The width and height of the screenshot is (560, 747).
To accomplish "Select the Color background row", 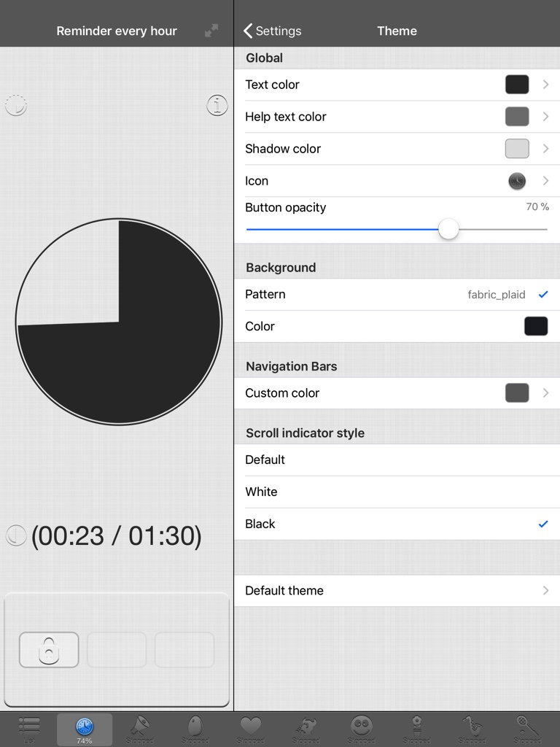I will [397, 326].
